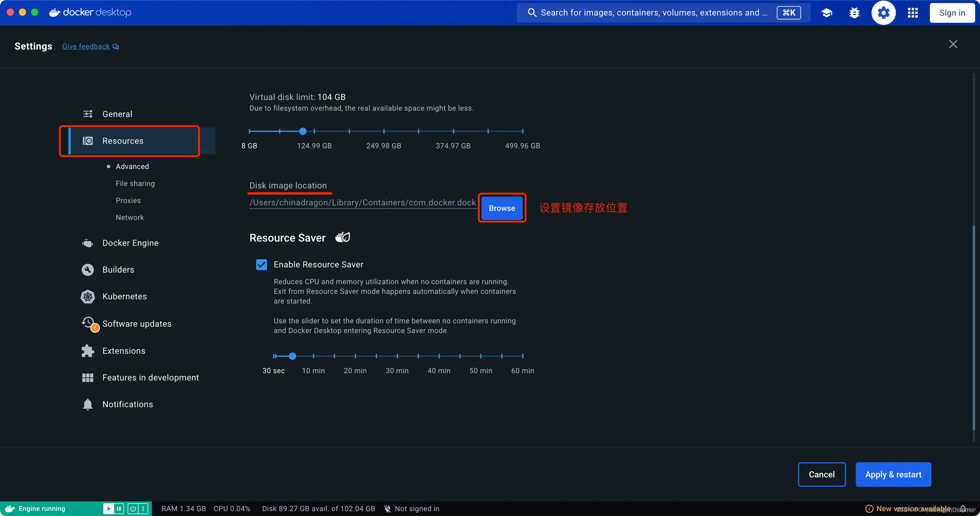Pause the Docker engine in status bar
The image size is (980, 516).
119,509
